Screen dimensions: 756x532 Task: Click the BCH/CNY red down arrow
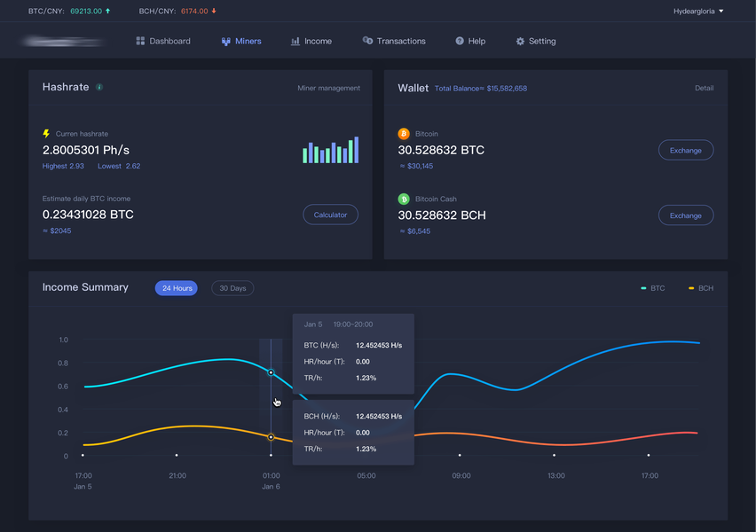(x=214, y=11)
